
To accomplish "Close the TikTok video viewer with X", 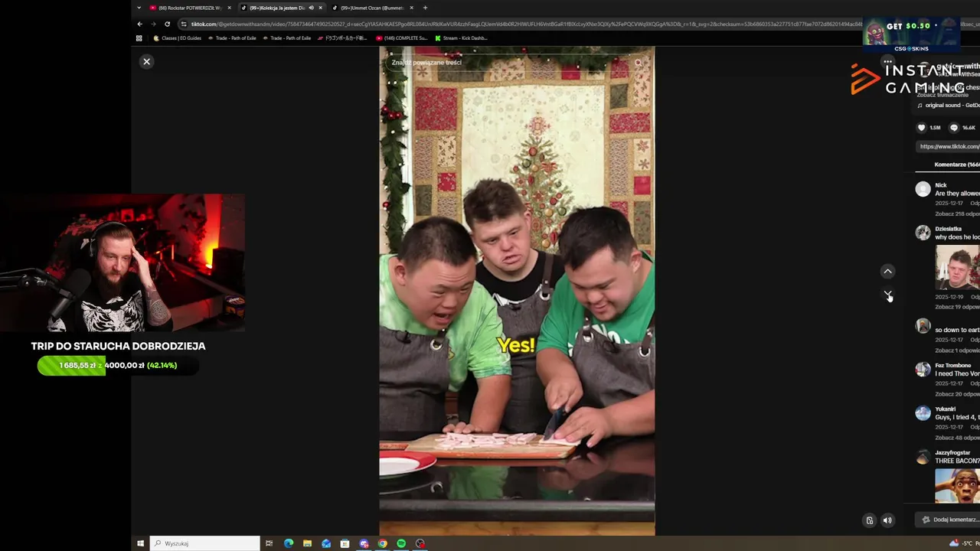I will [x=146, y=61].
